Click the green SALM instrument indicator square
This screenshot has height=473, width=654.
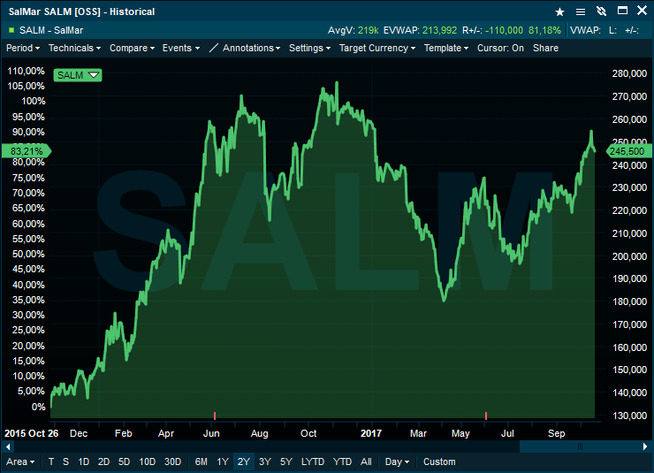[x=12, y=30]
